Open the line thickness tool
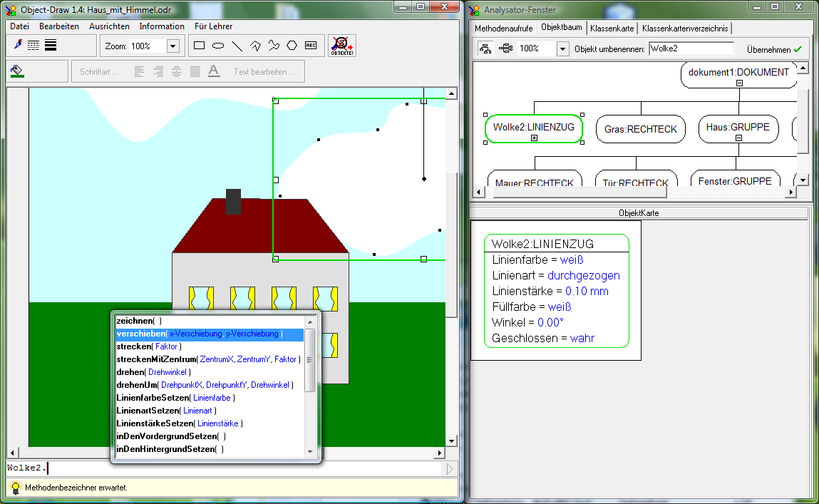 (x=51, y=45)
